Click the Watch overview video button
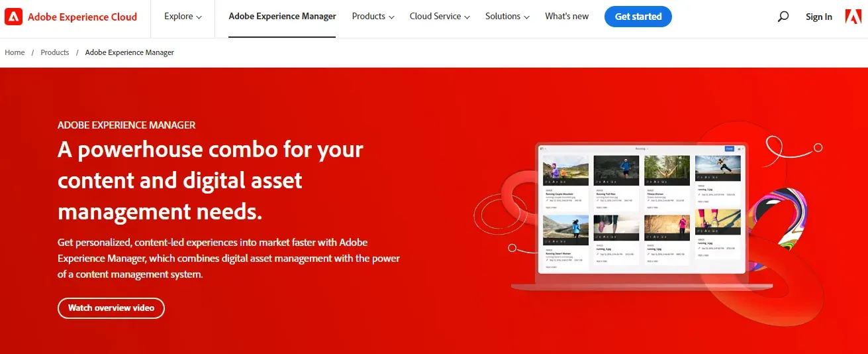Image resolution: width=868 pixels, height=354 pixels. (x=111, y=308)
